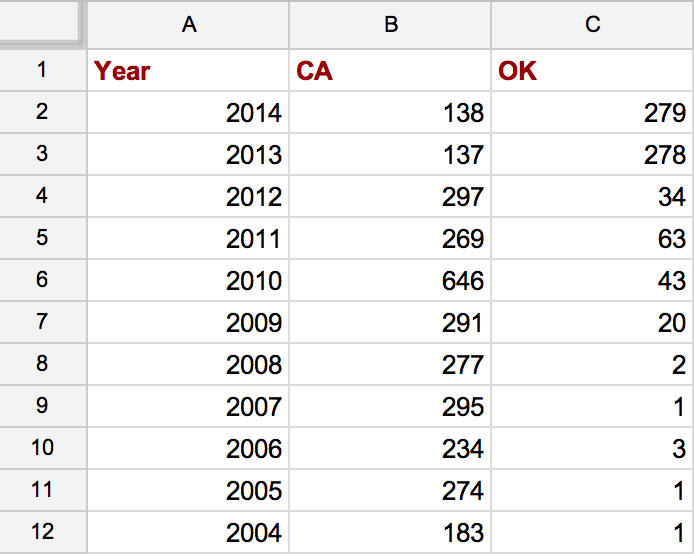694x554 pixels.
Task: Select cell with OK value 279
Action: 593,112
